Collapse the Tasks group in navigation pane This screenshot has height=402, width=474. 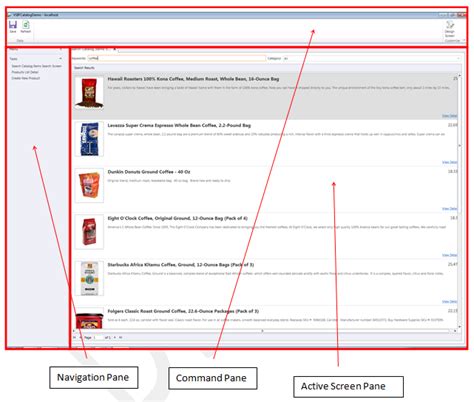60,59
